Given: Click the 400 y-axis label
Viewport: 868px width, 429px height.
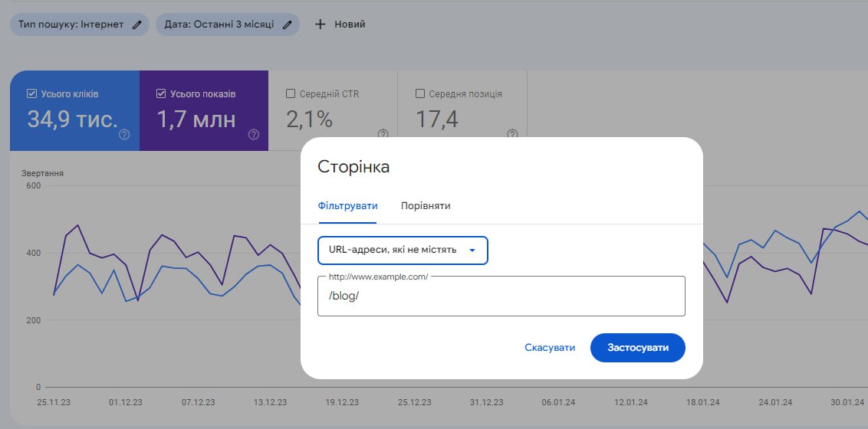Looking at the screenshot, I should 34,254.
